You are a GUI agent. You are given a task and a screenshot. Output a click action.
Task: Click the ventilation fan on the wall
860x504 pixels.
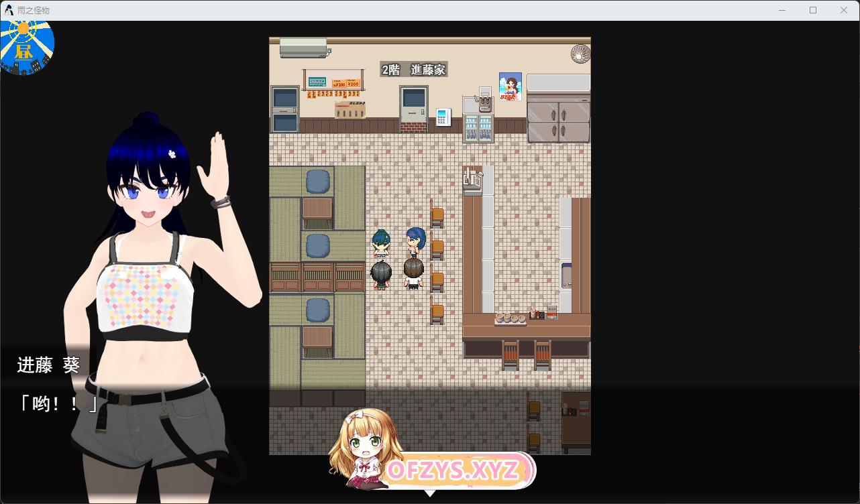(x=580, y=54)
